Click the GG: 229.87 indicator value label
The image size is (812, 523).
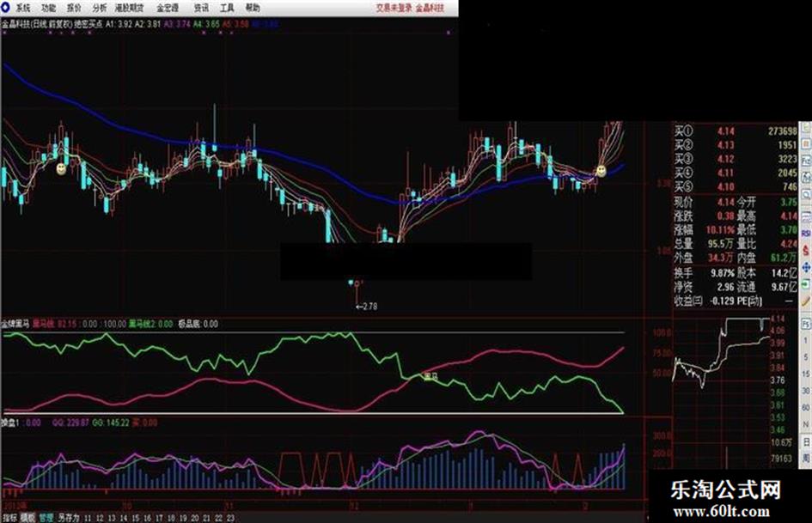[70, 423]
